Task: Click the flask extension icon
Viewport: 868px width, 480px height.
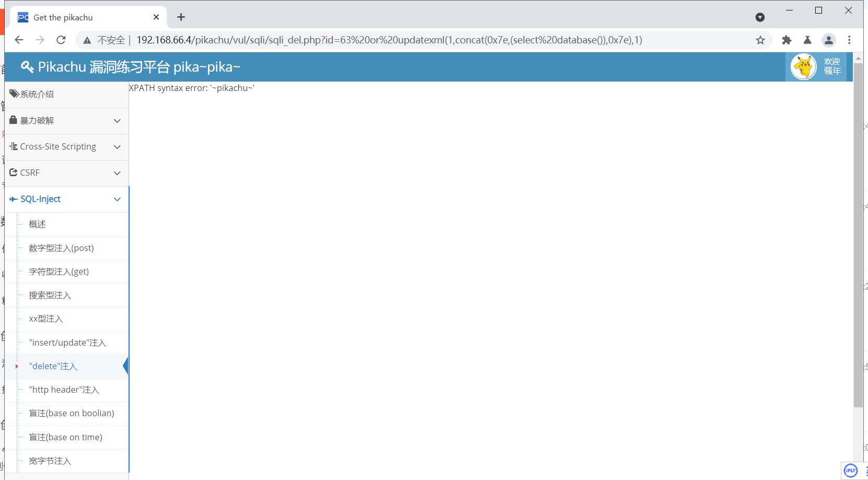Action: coord(807,40)
